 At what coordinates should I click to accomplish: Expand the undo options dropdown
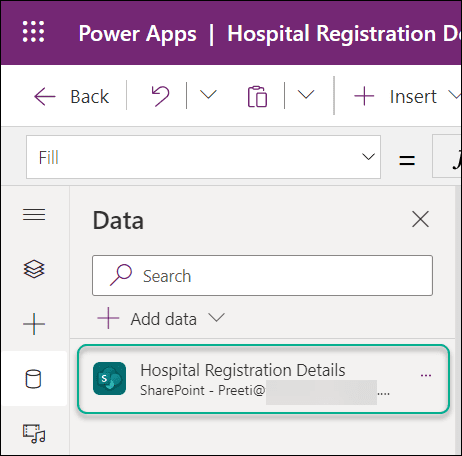208,95
